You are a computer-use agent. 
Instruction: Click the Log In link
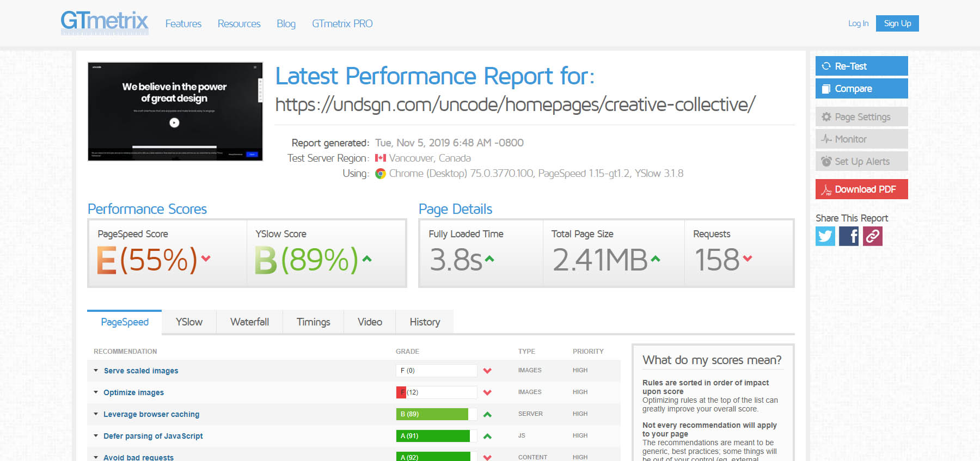point(858,23)
